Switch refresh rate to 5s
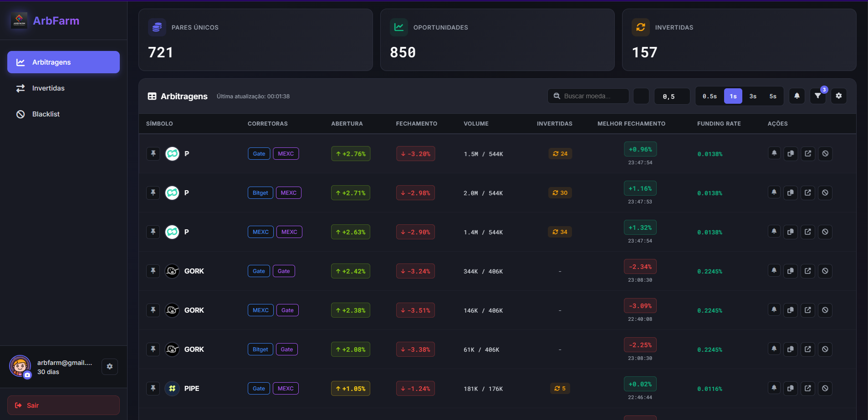868x420 pixels. 773,96
